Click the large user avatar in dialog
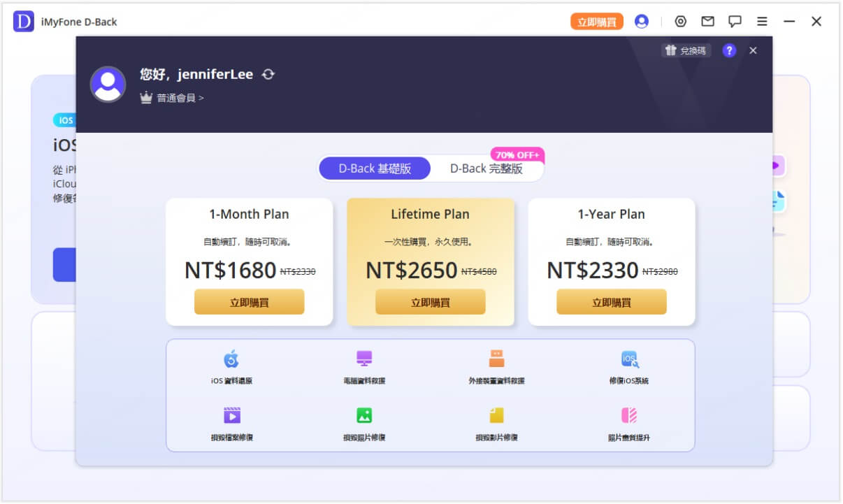Image resolution: width=843 pixels, height=504 pixels. click(x=108, y=85)
